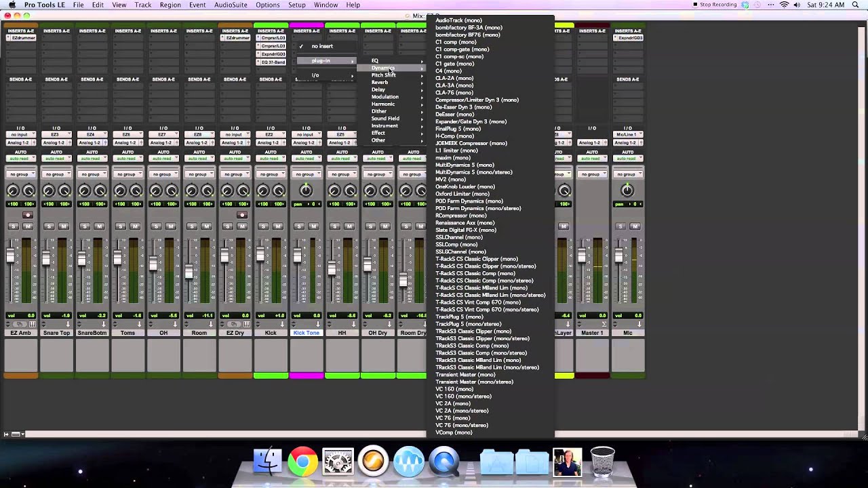Open the Documents folder in the Dock
This screenshot has width=868, height=488.
tap(532, 462)
